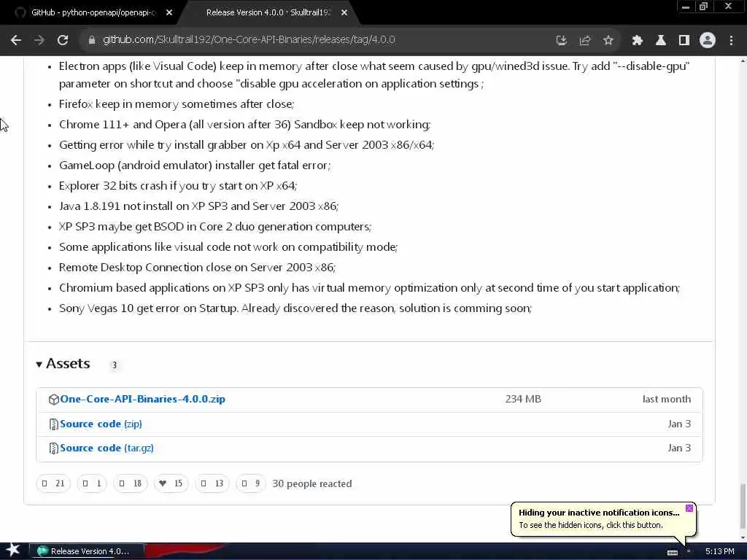Click "234 MB" file size
Viewport: 747px width, 560px height.
pos(523,399)
